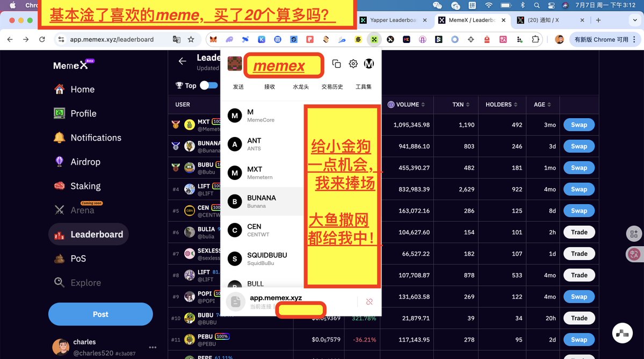Image resolution: width=644 pixels, height=359 pixels.
Task: Click the back arrow beside Leaderboard title
Action: (183, 61)
